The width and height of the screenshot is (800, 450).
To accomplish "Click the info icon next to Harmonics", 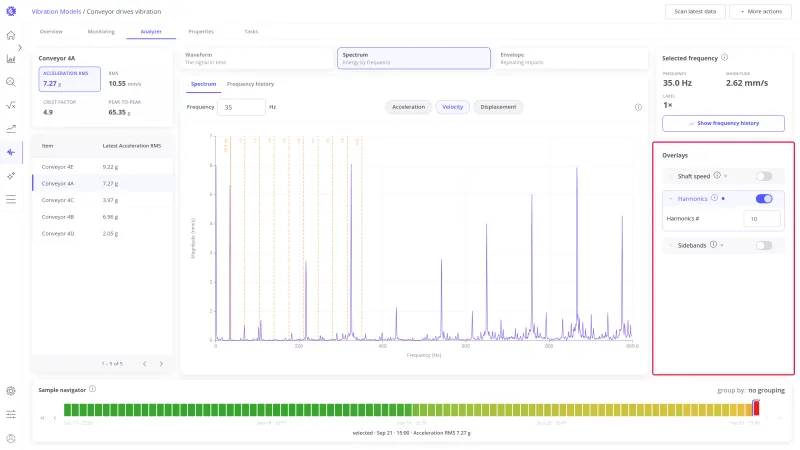I will click(x=714, y=198).
